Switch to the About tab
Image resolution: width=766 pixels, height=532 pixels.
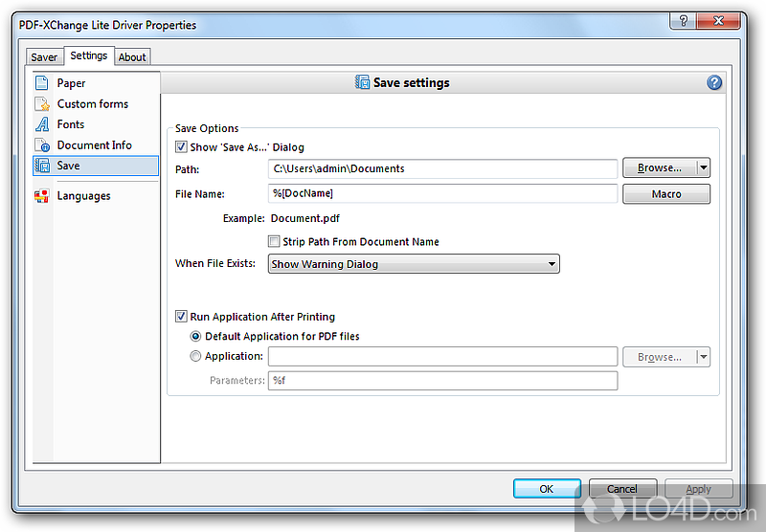(132, 57)
